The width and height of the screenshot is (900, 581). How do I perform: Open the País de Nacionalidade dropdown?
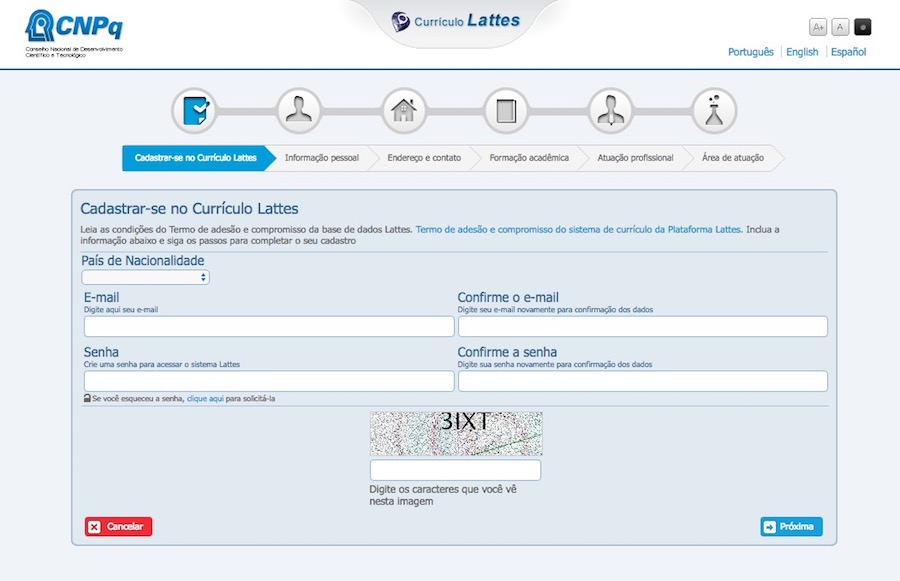(145, 277)
